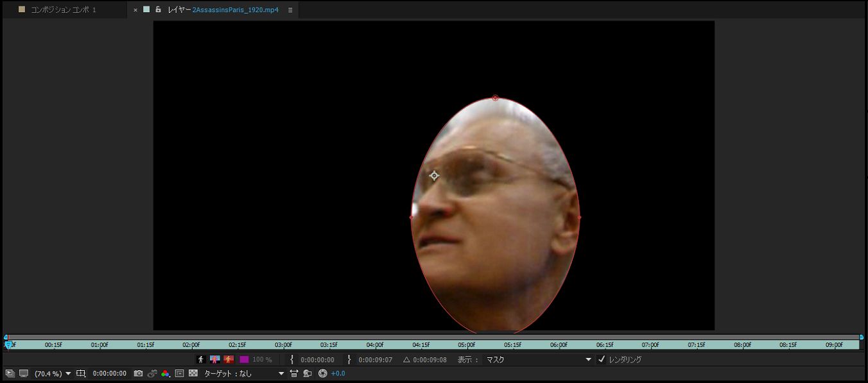The image size is (868, 383).
Task: Click the 06:15f mark on time ruler
Action: [604, 345]
